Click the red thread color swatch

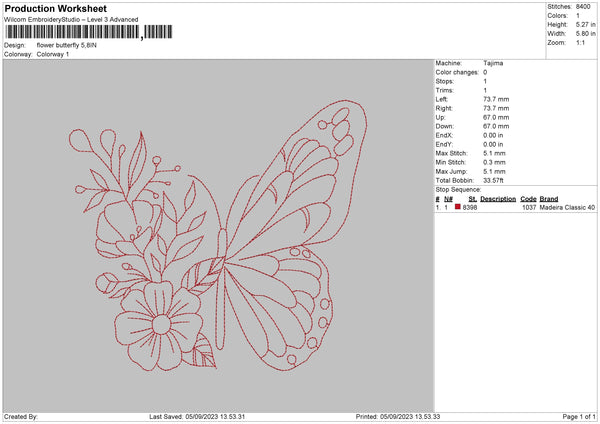458,207
